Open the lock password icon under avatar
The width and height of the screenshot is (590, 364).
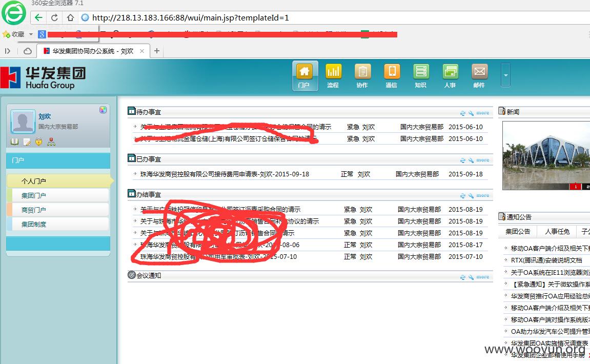39,142
